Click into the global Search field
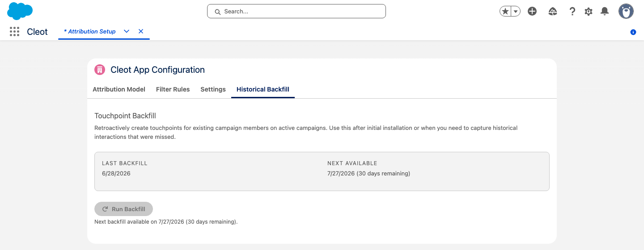 click(297, 11)
